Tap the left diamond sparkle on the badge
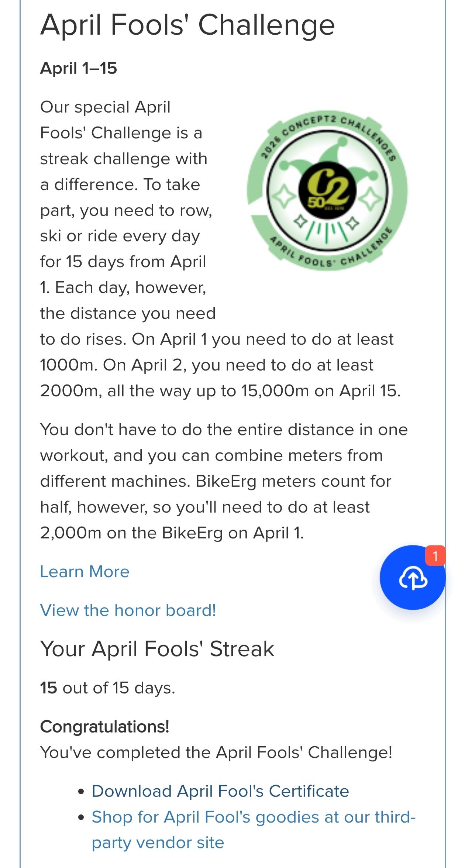Image resolution: width=465 pixels, height=868 pixels. click(283, 197)
